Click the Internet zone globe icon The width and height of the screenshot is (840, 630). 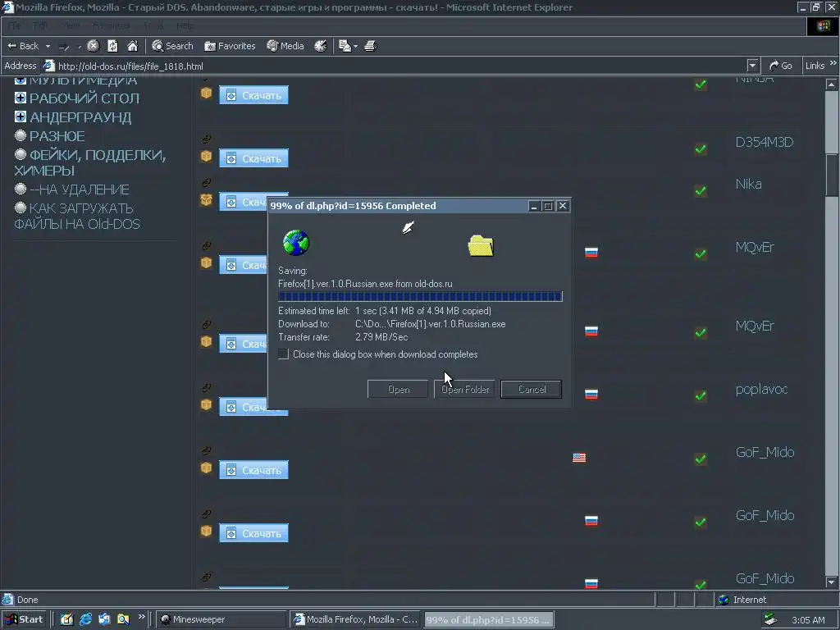[724, 600]
